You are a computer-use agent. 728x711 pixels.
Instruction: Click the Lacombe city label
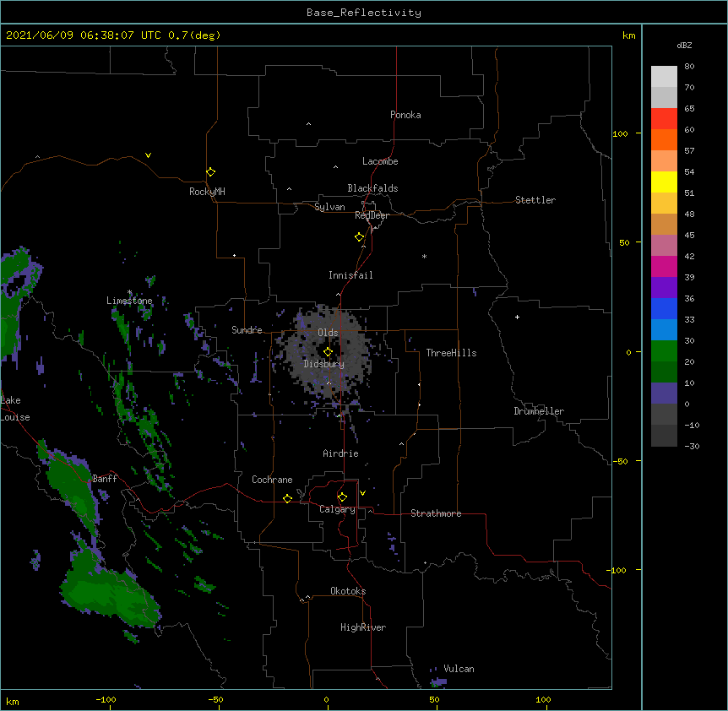pyautogui.click(x=380, y=161)
